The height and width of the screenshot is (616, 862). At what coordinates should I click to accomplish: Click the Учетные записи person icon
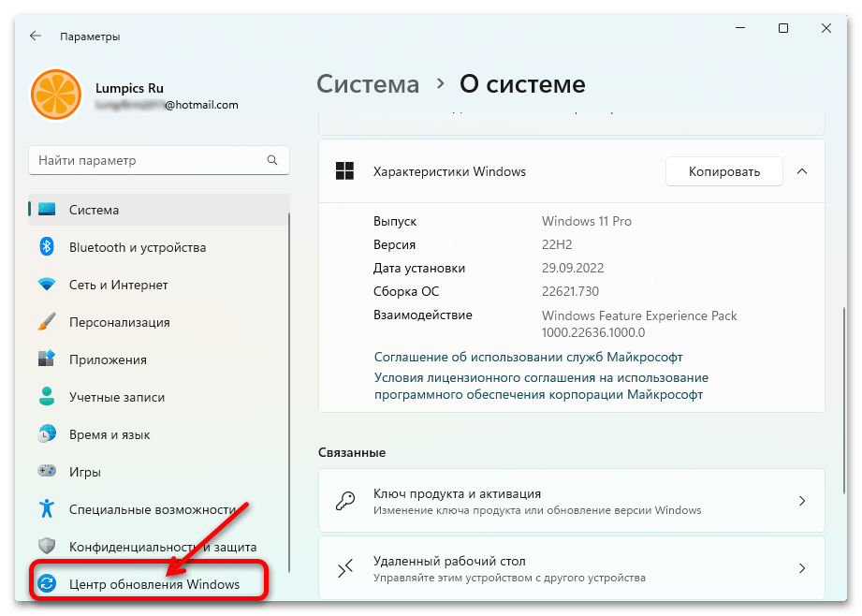[x=47, y=397]
